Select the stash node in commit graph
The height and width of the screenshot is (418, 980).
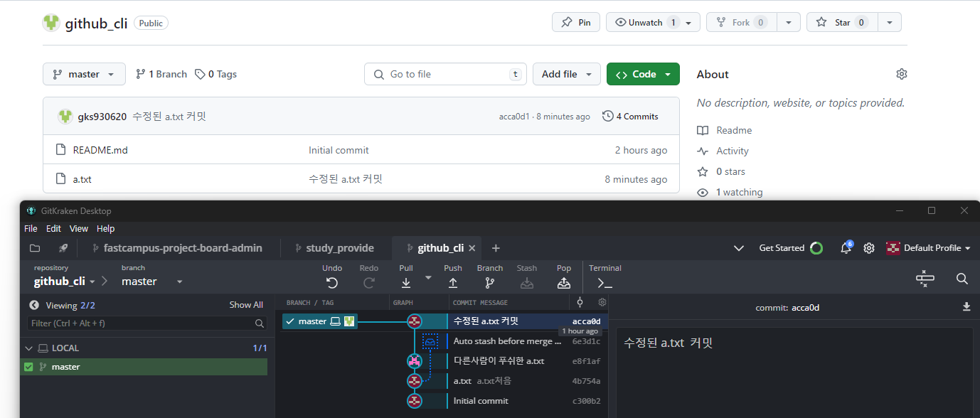pyautogui.click(x=430, y=341)
